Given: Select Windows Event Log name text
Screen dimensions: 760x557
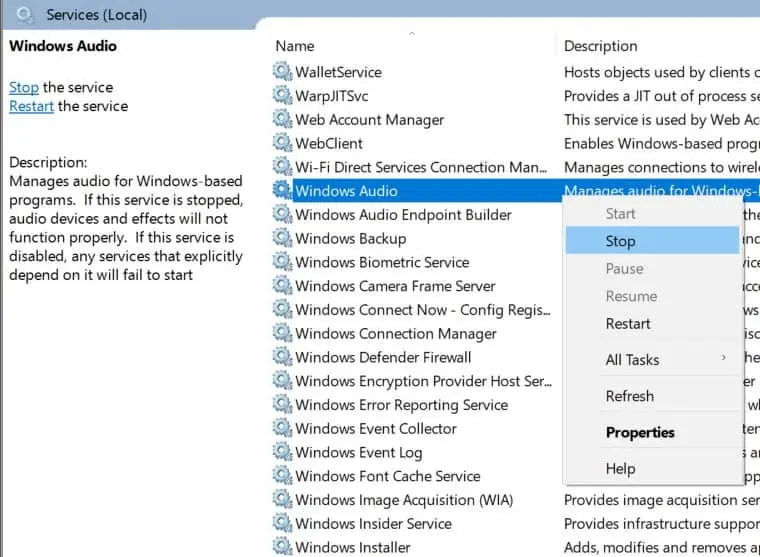Looking at the screenshot, I should click(x=359, y=452).
